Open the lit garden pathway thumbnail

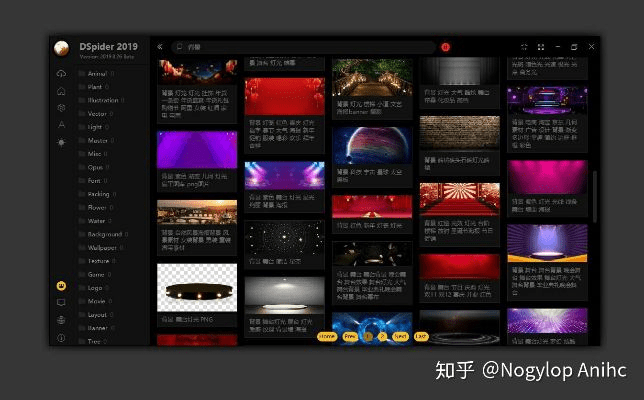tap(372, 78)
